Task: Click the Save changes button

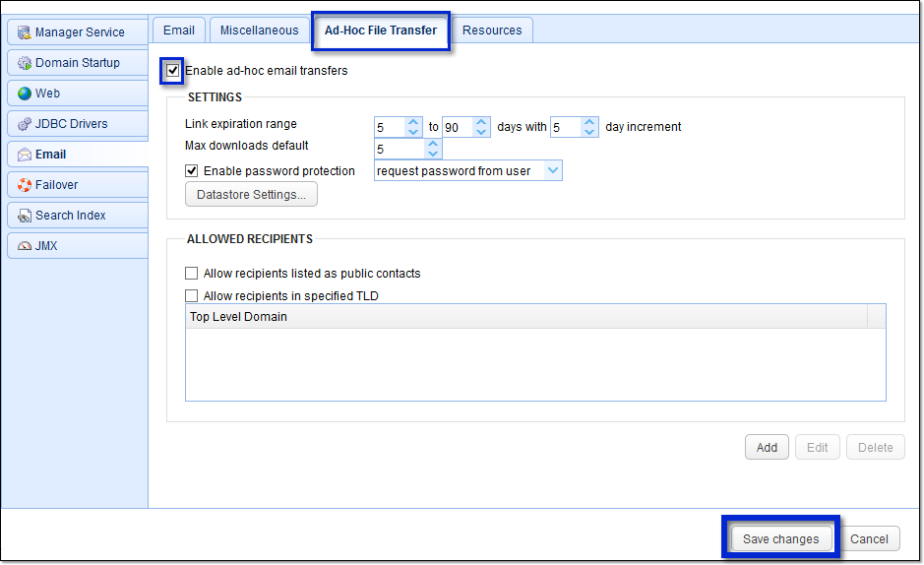Action: [x=780, y=538]
